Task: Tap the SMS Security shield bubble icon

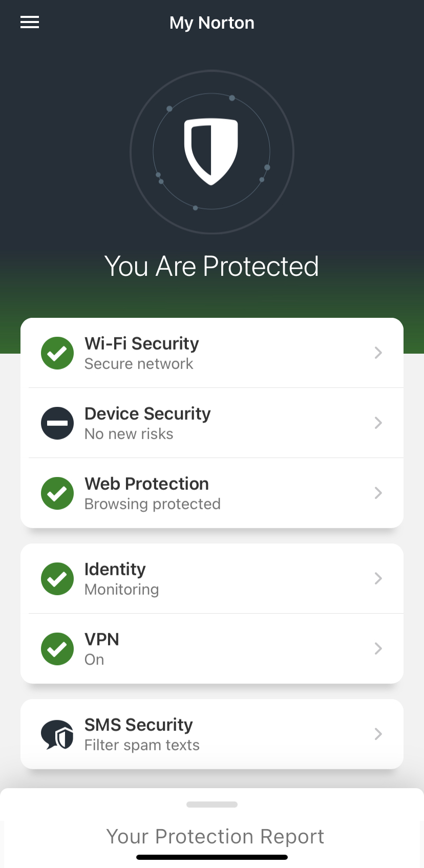Action: click(x=57, y=734)
